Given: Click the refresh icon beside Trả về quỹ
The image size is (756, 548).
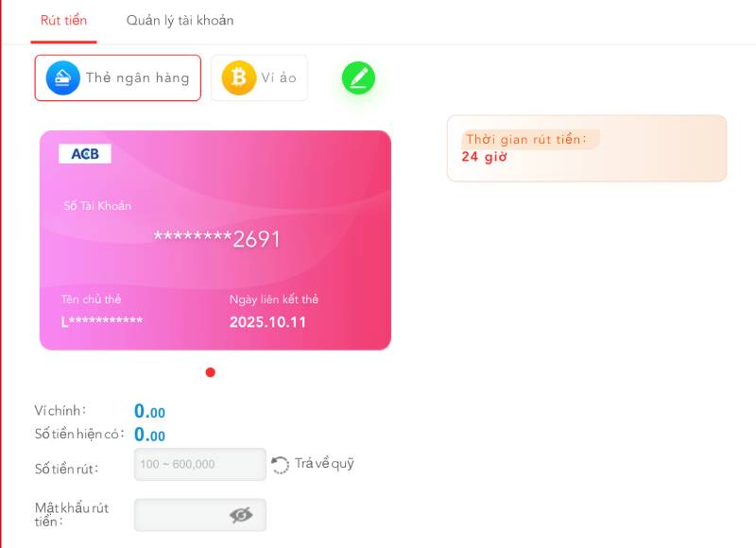Looking at the screenshot, I should [281, 465].
